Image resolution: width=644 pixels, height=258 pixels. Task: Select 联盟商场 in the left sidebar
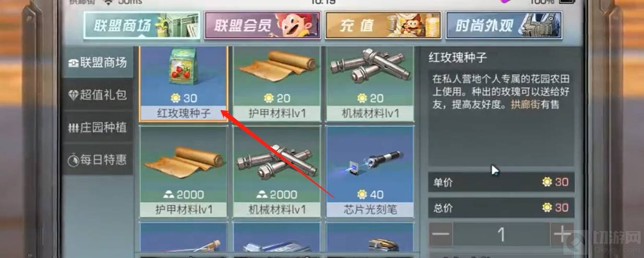click(97, 63)
